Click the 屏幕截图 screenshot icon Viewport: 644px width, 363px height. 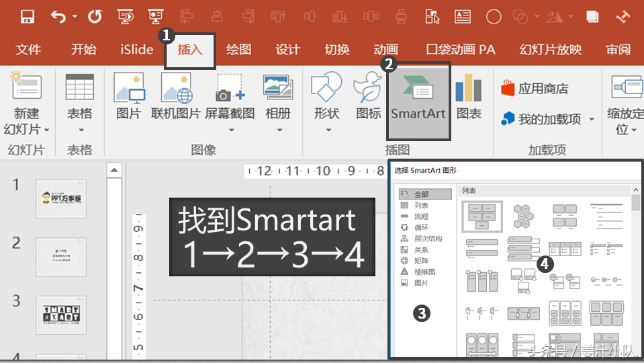(230, 87)
